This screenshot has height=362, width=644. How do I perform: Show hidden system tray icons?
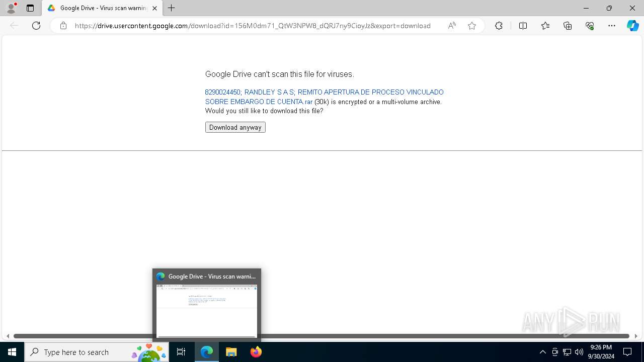542,352
